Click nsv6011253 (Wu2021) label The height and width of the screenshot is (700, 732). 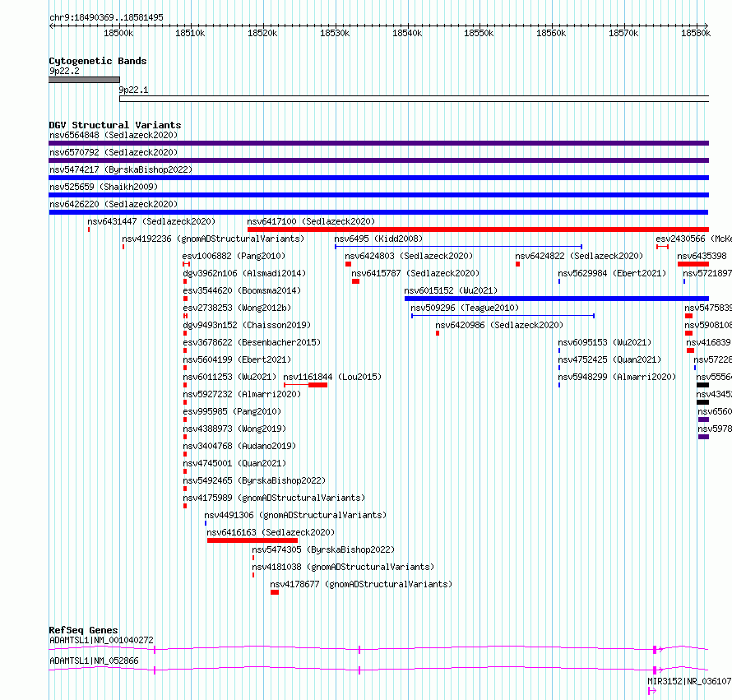pos(229,377)
